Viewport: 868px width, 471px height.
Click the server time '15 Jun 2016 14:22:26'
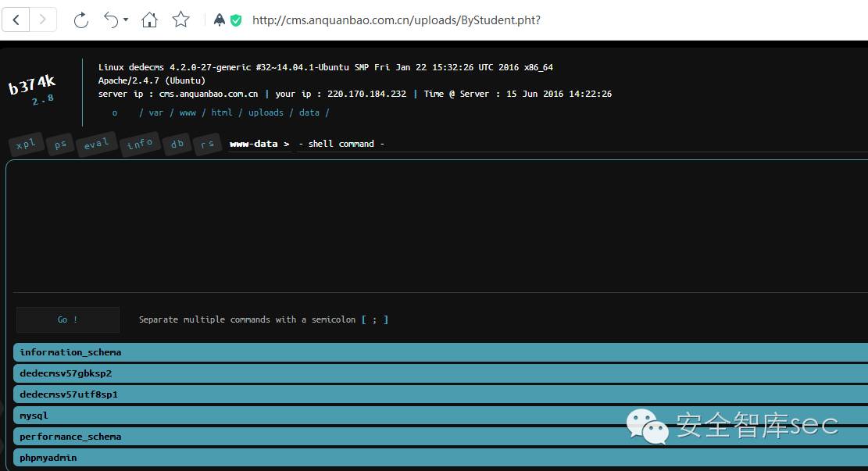[x=559, y=94]
